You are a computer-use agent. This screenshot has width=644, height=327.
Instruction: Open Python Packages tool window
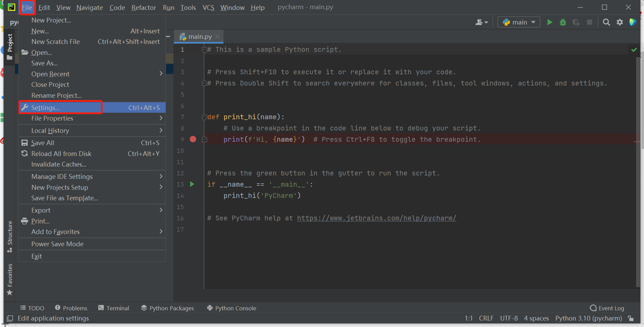click(x=167, y=308)
